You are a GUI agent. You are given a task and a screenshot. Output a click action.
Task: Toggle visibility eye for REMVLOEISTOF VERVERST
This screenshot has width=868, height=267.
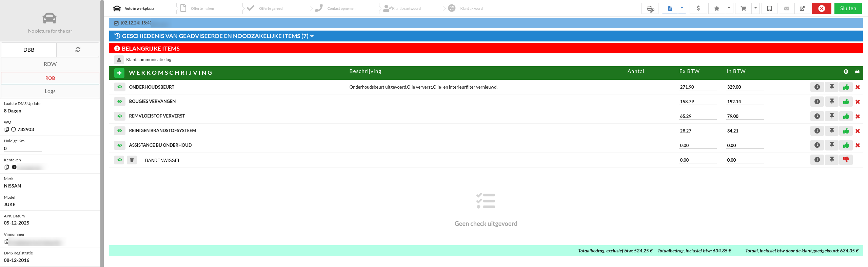(x=119, y=116)
